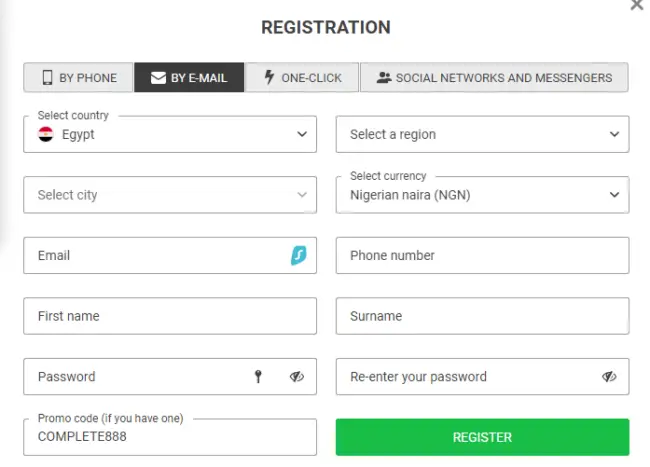
Task: Close the registration dialog
Action: (637, 6)
